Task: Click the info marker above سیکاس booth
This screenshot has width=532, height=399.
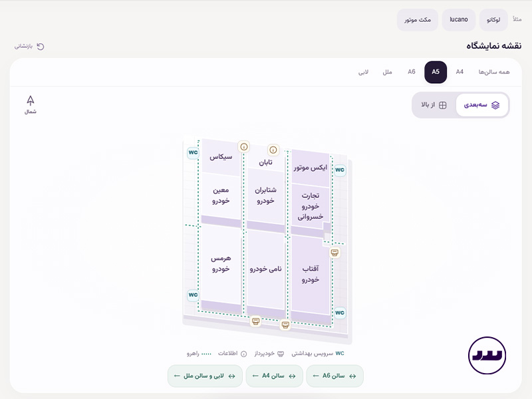Action: [x=243, y=146]
